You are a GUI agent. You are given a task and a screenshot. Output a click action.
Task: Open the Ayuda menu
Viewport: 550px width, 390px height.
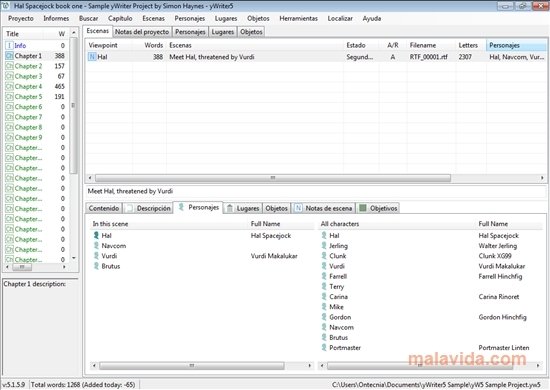click(x=372, y=18)
